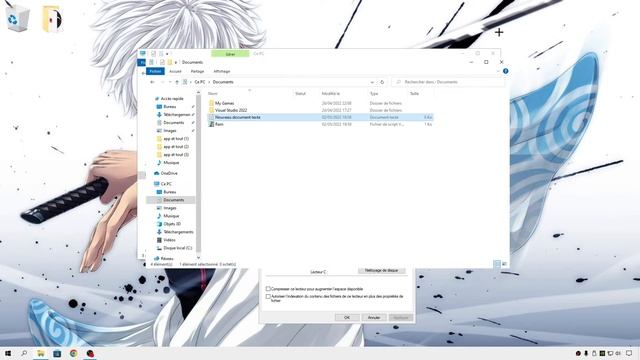Click the Rechercher dans Documents search box

pos(448,82)
